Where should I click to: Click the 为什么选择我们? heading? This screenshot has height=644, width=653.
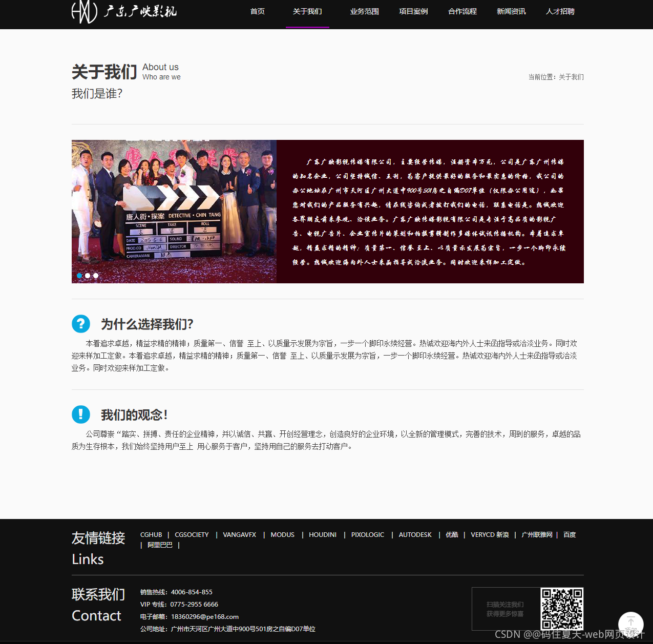[x=147, y=324]
